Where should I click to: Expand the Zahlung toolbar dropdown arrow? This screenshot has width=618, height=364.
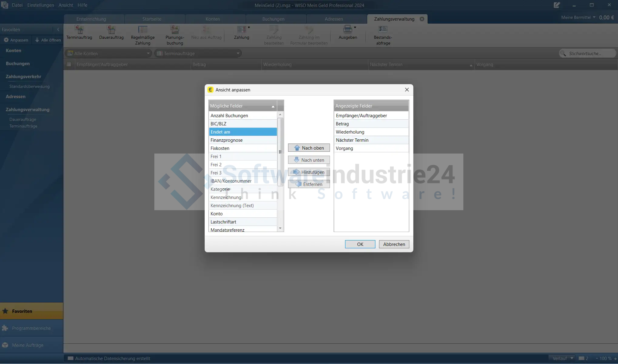[249, 28]
